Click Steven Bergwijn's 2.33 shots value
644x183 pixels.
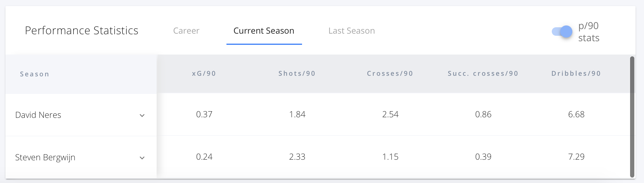[297, 157]
